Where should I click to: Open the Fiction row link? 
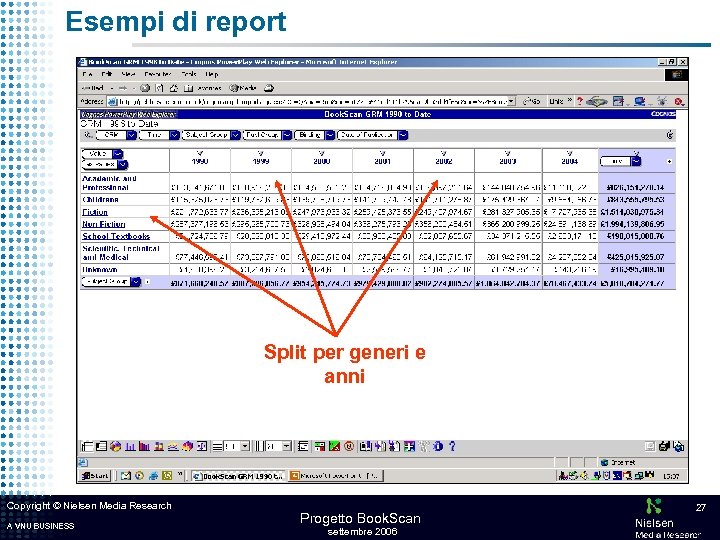95,212
